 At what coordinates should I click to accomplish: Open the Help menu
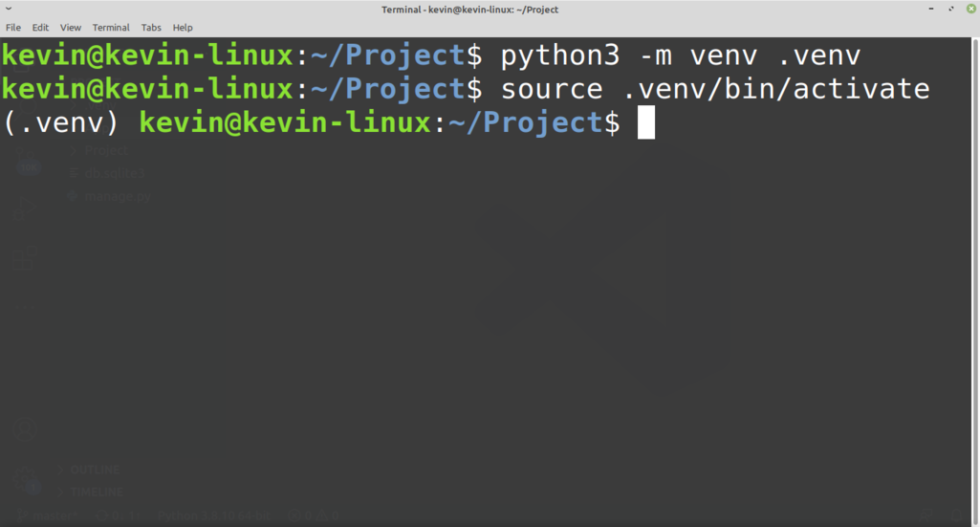183,28
